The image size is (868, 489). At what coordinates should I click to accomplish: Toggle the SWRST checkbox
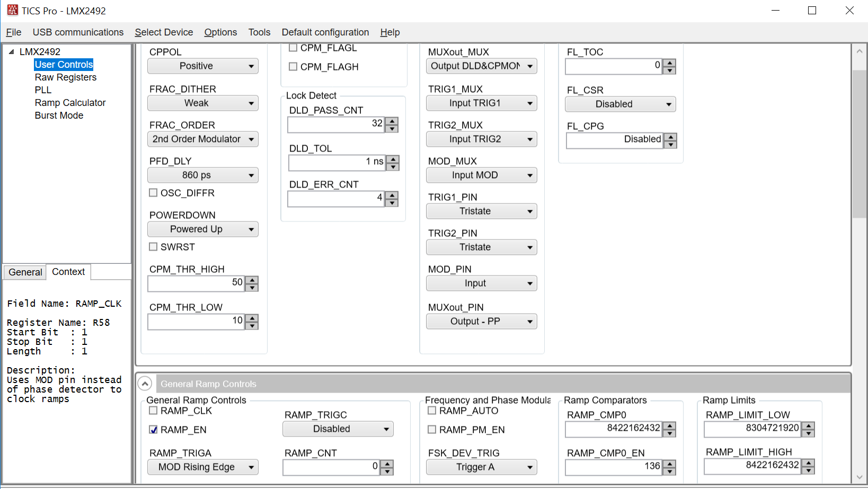tap(153, 247)
